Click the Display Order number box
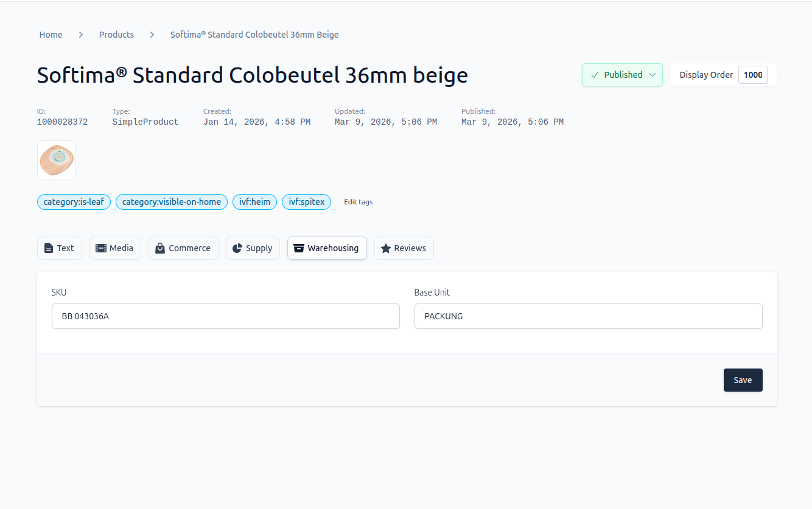 click(753, 75)
